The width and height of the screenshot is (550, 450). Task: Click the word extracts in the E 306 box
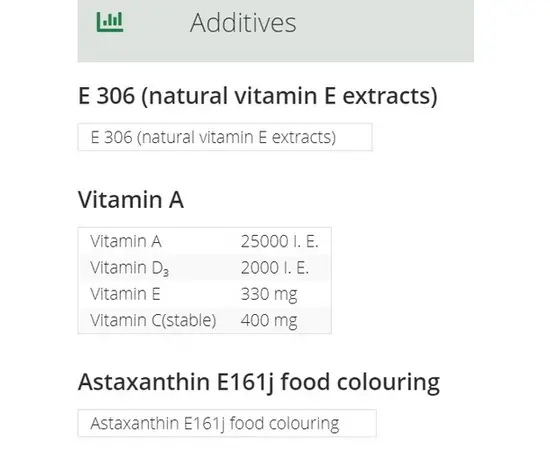[x=304, y=137]
